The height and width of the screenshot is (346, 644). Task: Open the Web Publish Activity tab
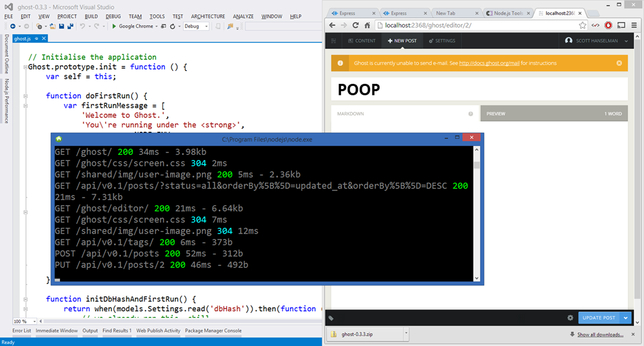[x=158, y=331]
